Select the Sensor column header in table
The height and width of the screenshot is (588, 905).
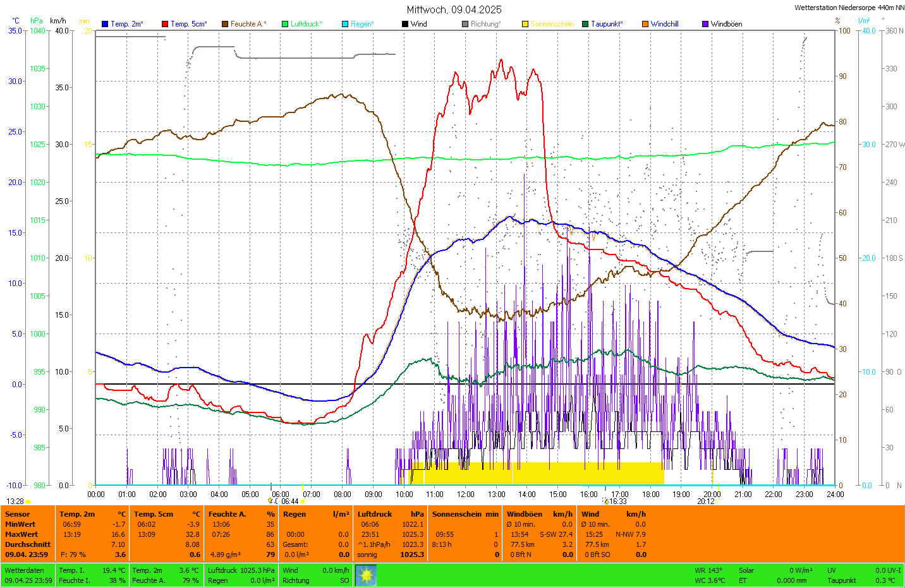pyautogui.click(x=18, y=514)
